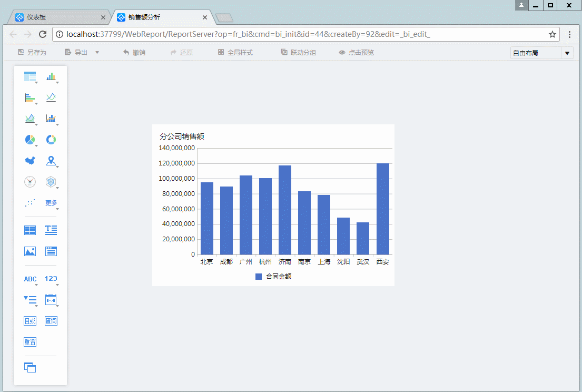Viewport: 582px width, 392px height.
Task: Open the 更多 more charts menu
Action: pyautogui.click(x=51, y=203)
